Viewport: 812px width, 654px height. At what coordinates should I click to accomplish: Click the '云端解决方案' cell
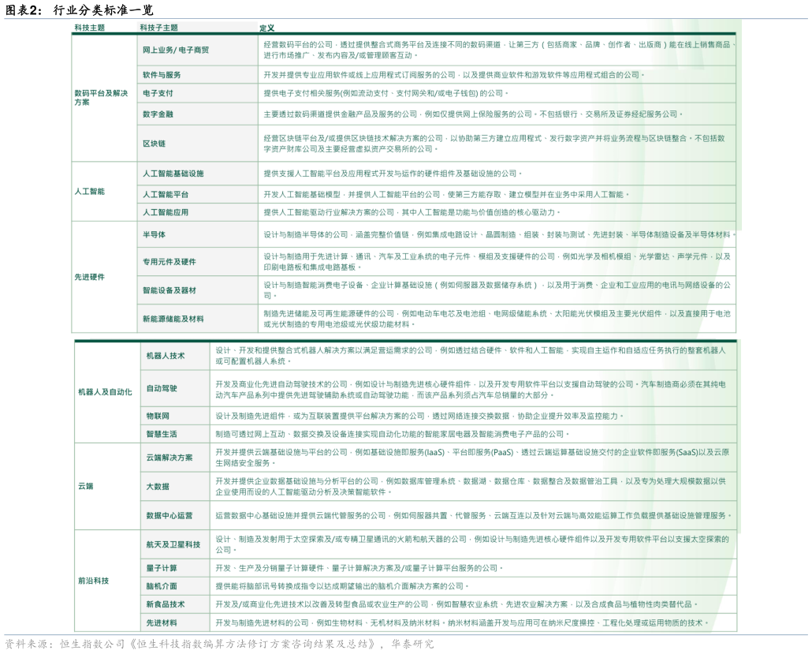(x=175, y=458)
